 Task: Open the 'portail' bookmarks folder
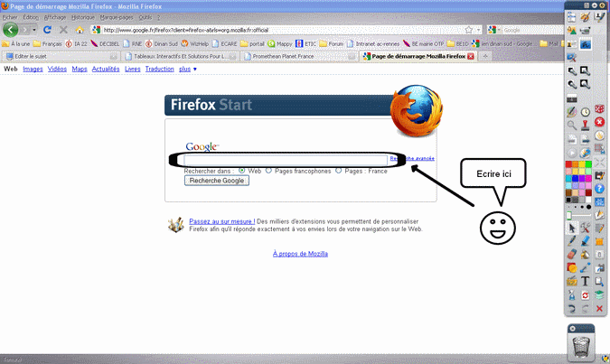click(252, 44)
